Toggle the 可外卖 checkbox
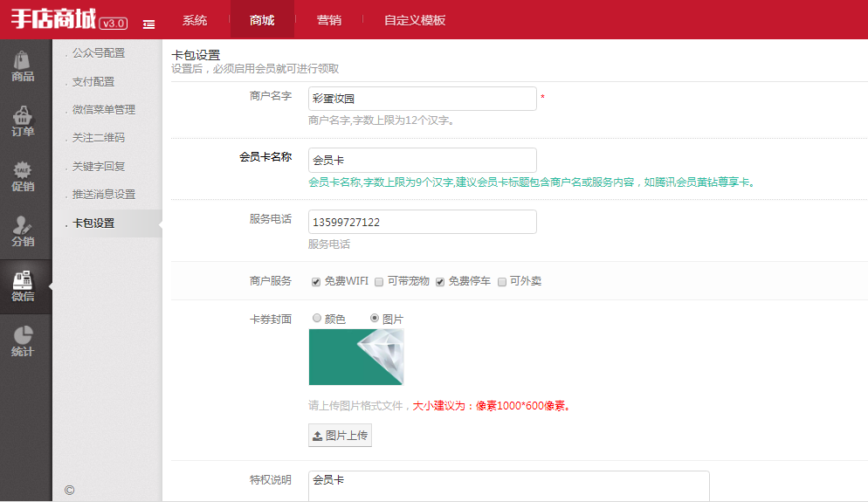The width and height of the screenshot is (868, 502). (502, 282)
